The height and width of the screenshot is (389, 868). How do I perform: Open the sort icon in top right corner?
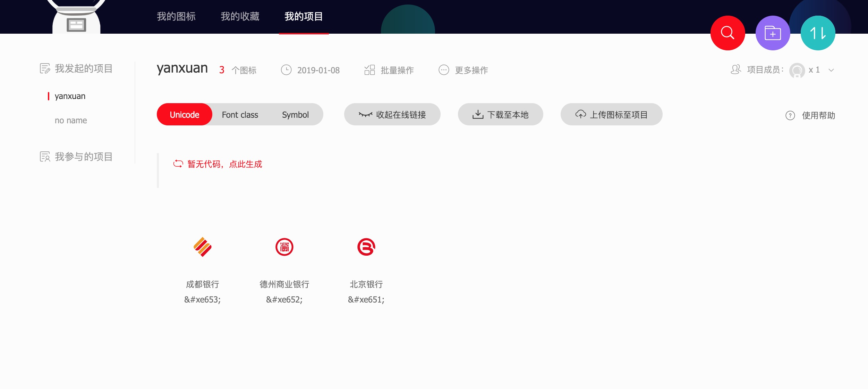tap(818, 32)
